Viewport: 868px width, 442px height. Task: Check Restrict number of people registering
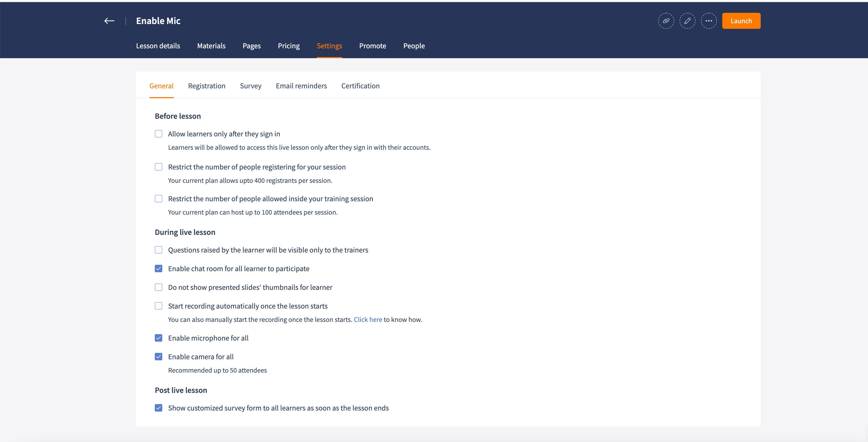(158, 167)
